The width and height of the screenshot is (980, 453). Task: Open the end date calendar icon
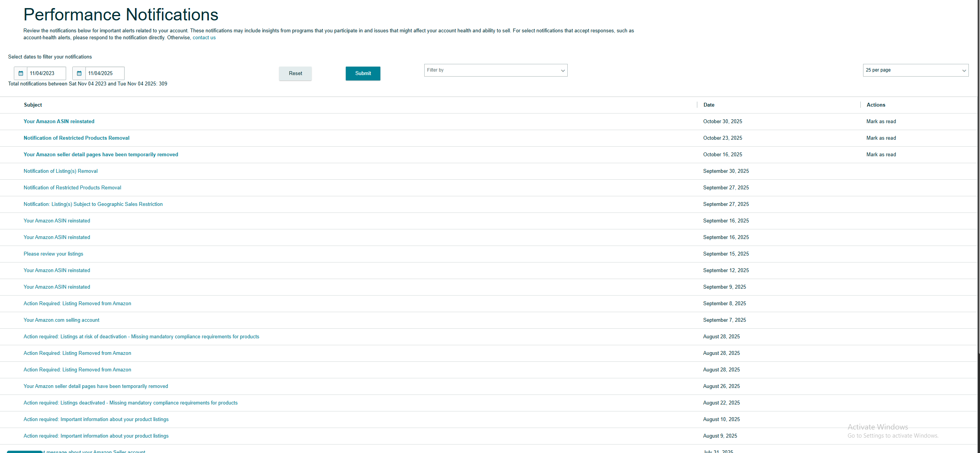coord(79,74)
